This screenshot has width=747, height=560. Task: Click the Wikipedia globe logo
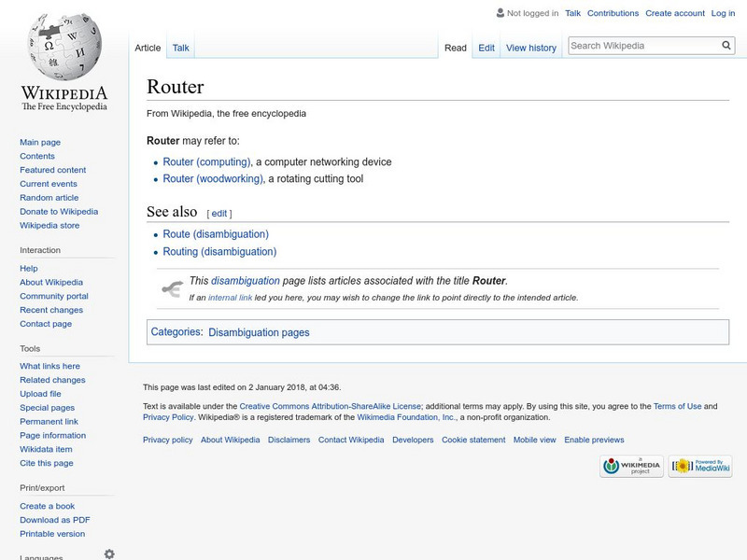coord(63,49)
